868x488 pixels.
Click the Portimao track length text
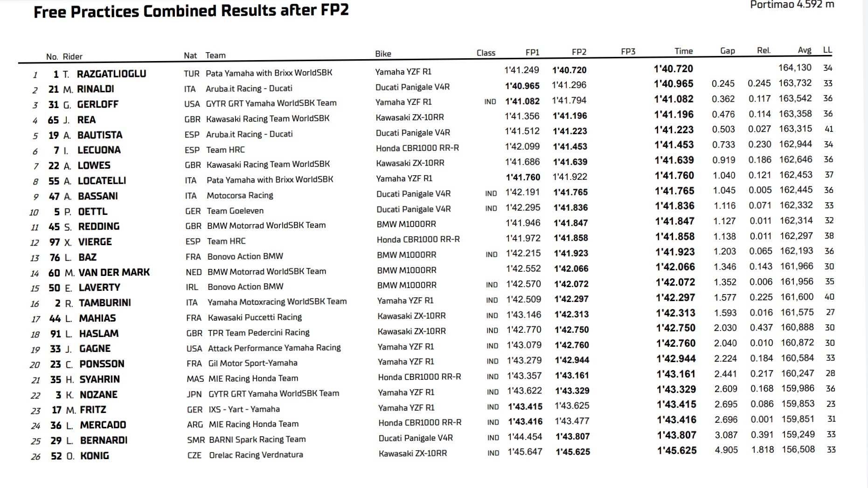click(x=792, y=5)
